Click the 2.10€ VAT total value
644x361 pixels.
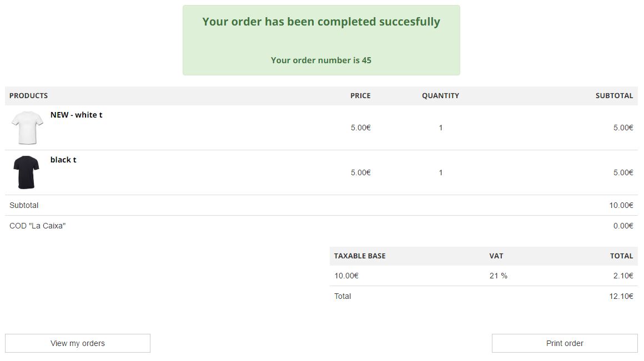point(623,276)
